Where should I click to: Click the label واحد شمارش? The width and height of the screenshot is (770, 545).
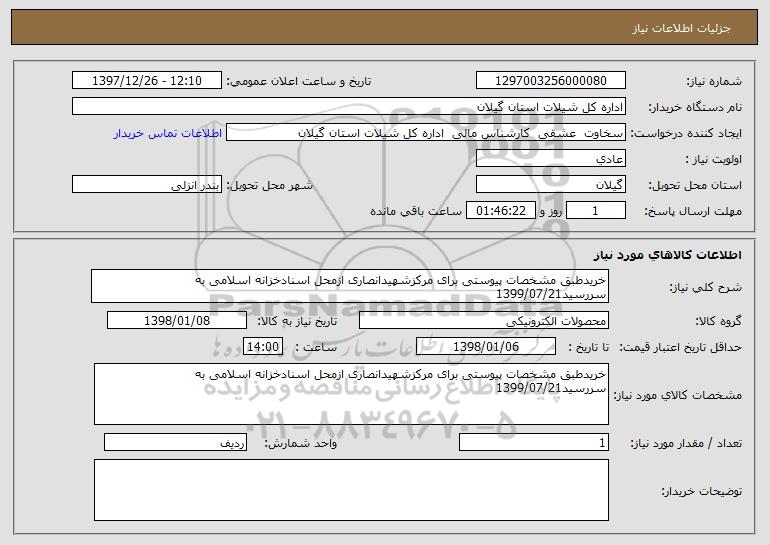tap(301, 443)
